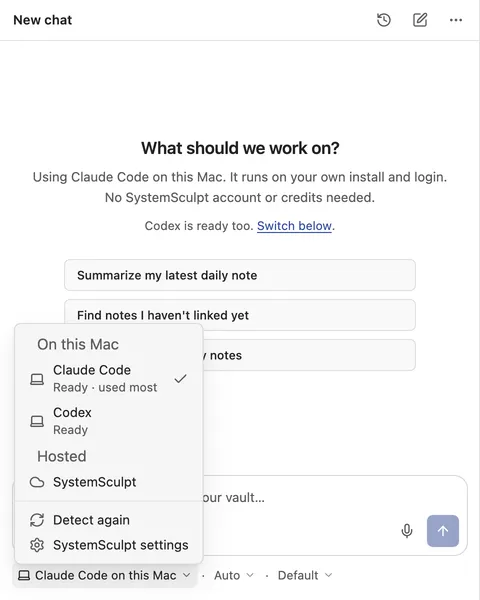Image resolution: width=480 pixels, height=600 pixels.
Task: Switch to hosted SystemSculpt provider
Action: (109, 482)
